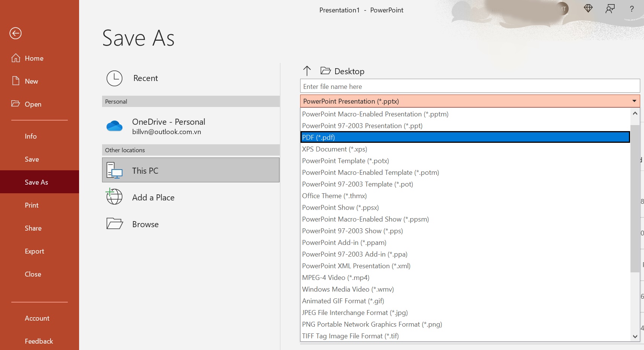This screenshot has width=644, height=350.
Task: Click the Browse folder icon
Action: click(x=114, y=223)
